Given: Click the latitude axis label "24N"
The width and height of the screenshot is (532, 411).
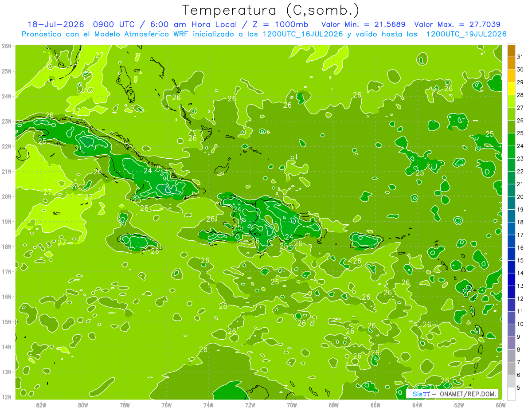Looking at the screenshot, I should [7, 96].
